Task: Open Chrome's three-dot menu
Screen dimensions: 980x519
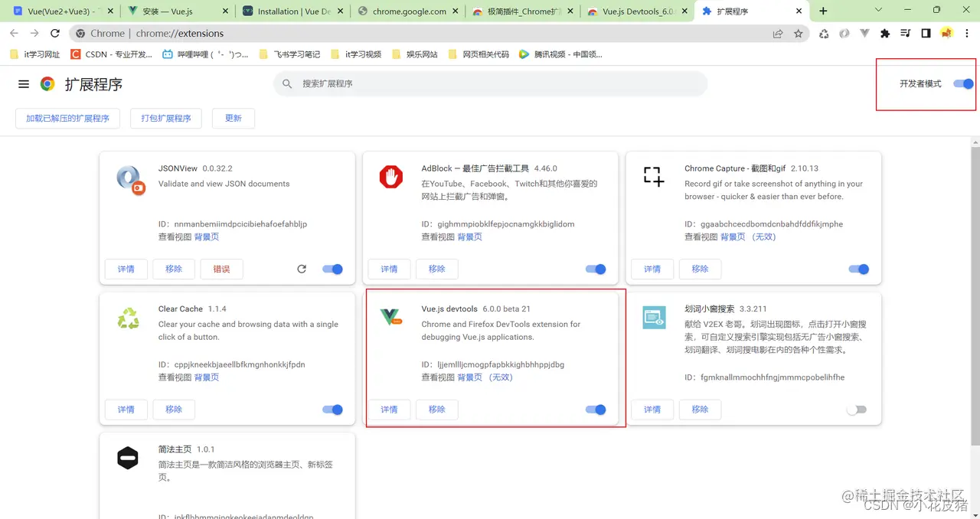Action: pos(966,33)
